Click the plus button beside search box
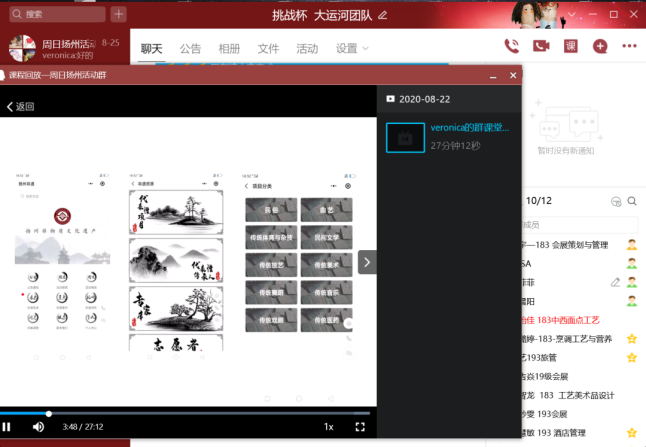Screen dimensions: 646x447 pos(118,14)
